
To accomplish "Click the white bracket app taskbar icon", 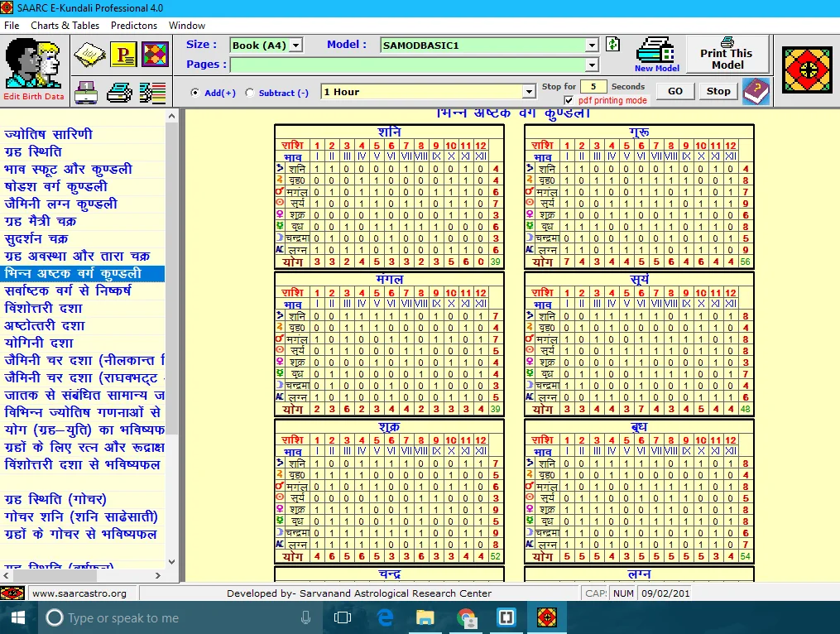I will point(506,618).
